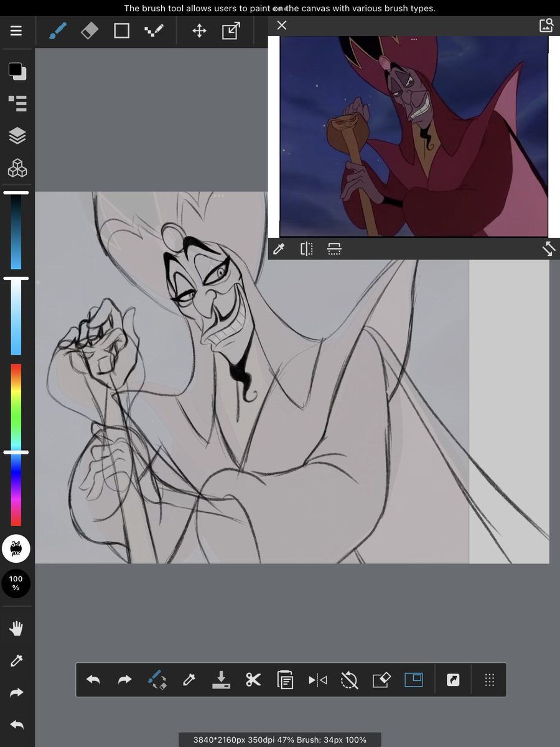Tap the 100% opacity button
This screenshot has width=560, height=747.
[x=16, y=583]
